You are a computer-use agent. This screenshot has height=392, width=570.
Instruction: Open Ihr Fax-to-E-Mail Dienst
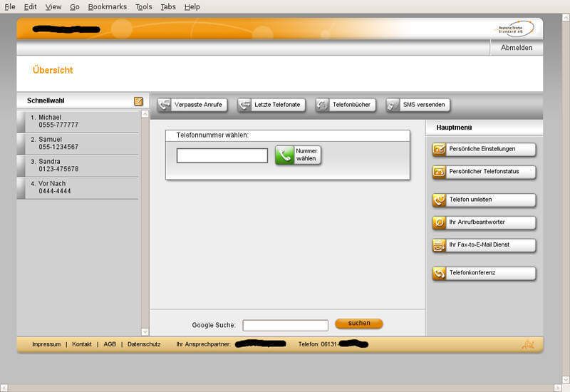coord(484,245)
